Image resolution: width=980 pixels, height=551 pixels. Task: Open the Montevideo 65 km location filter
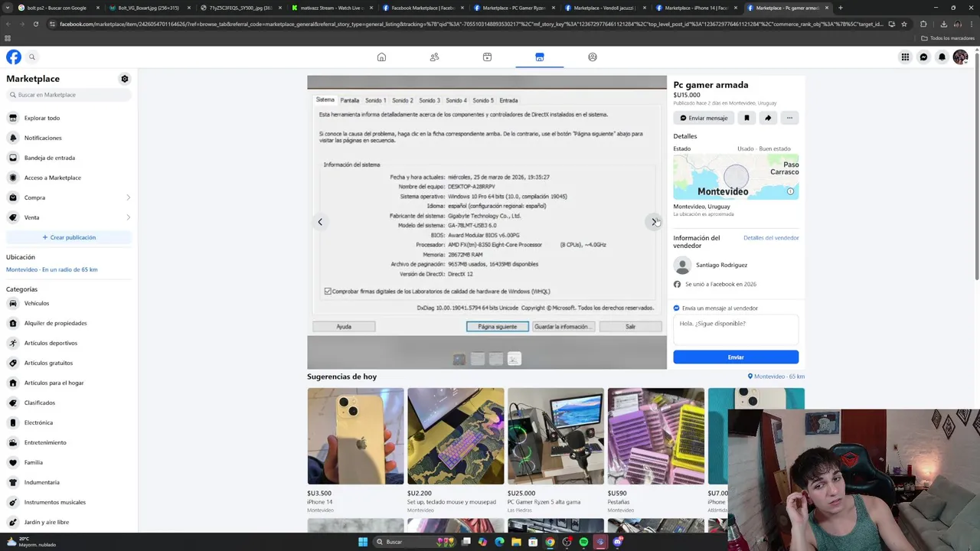(776, 377)
